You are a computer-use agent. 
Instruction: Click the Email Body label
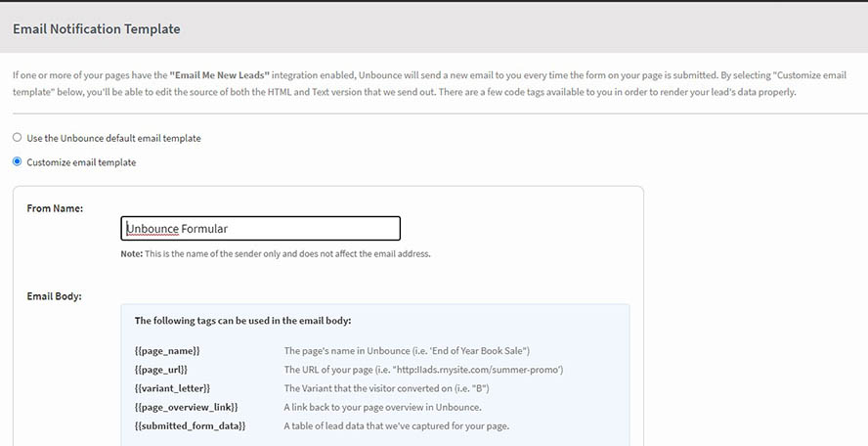[55, 296]
